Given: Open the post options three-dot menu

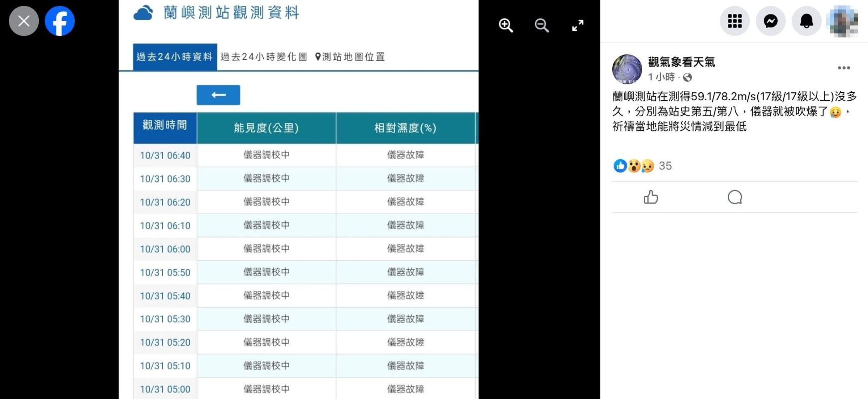Looking at the screenshot, I should coord(844,68).
